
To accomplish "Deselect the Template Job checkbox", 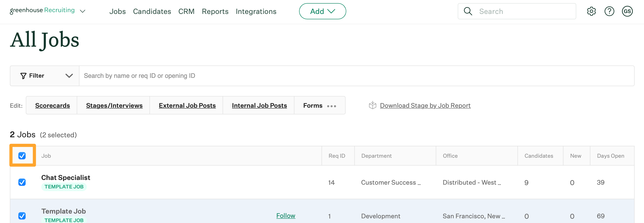I will 22,216.
